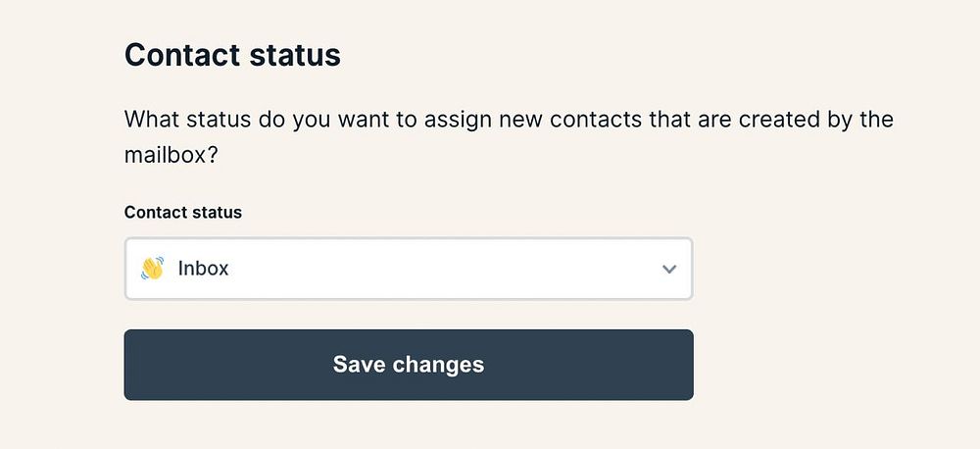
Task: Click the hand wave icon beside Inbox
Action: click(152, 269)
